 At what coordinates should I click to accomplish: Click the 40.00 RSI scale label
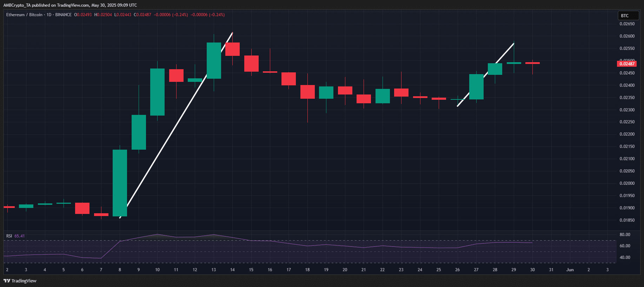click(x=625, y=257)
